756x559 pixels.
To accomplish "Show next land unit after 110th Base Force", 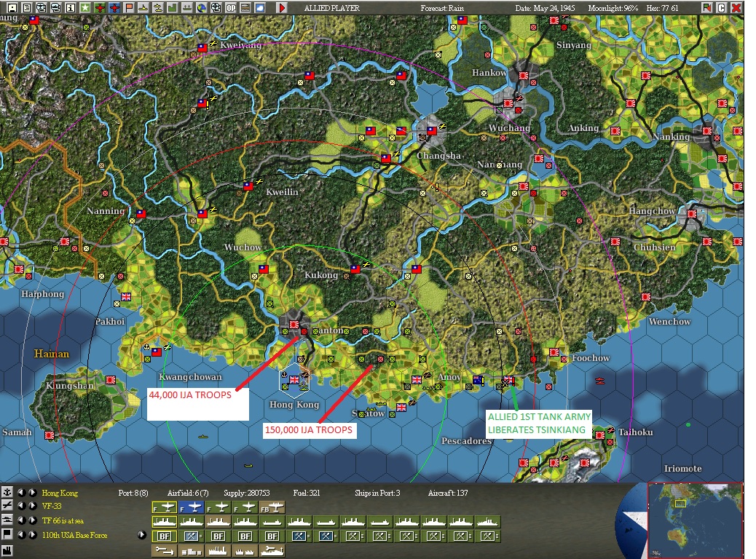I will [32, 535].
